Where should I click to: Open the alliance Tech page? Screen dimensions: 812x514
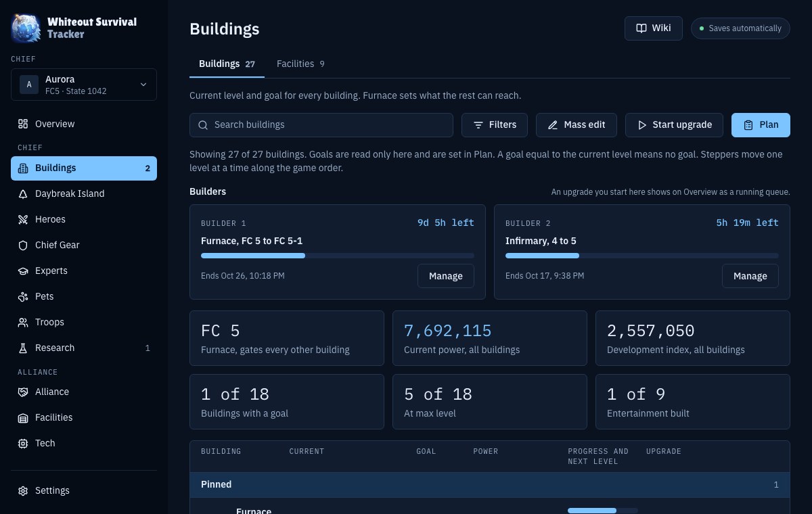pyautogui.click(x=84, y=444)
